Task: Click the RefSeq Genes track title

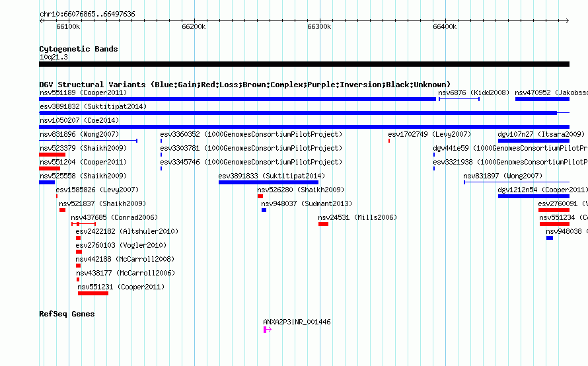Action: 67,314
